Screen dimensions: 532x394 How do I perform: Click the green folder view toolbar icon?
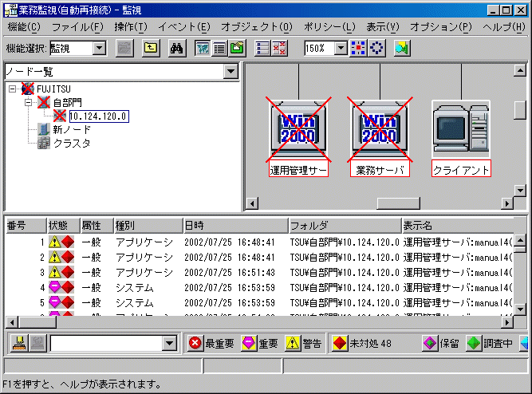coord(237,48)
